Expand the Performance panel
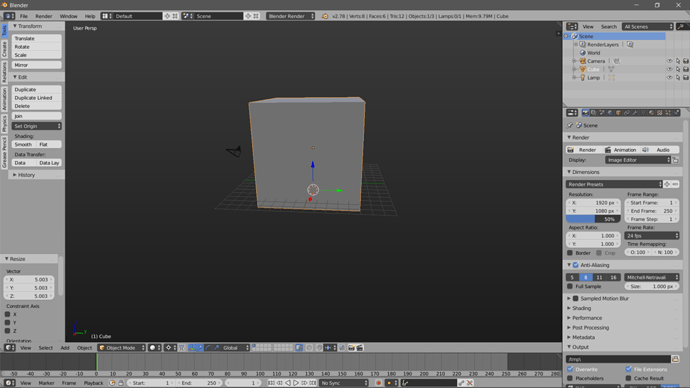The height and width of the screenshot is (388, 690). [587, 318]
